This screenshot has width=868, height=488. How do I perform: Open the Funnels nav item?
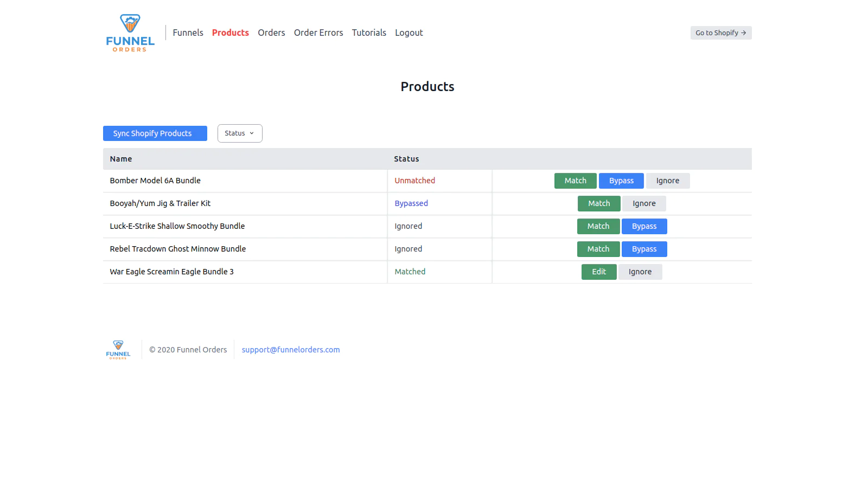pyautogui.click(x=188, y=33)
